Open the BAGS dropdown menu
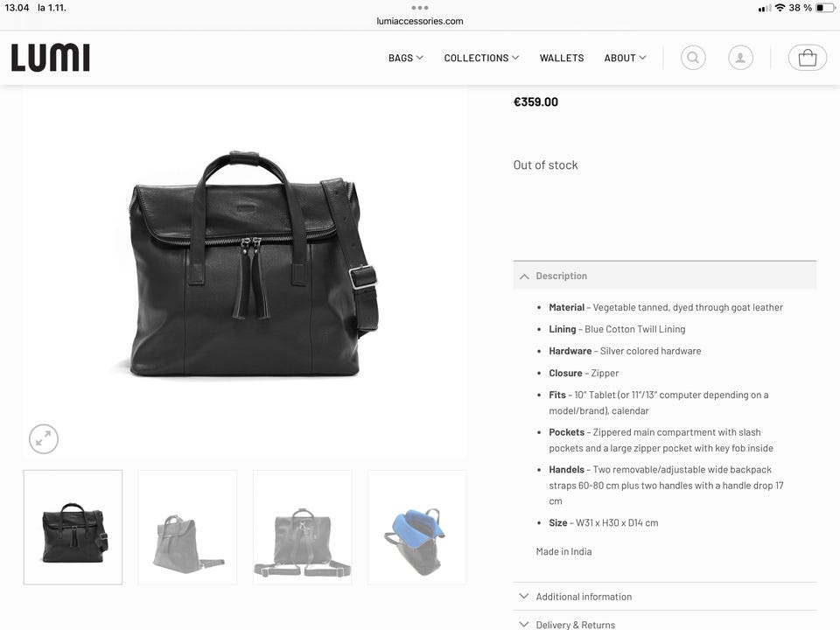 [x=405, y=58]
